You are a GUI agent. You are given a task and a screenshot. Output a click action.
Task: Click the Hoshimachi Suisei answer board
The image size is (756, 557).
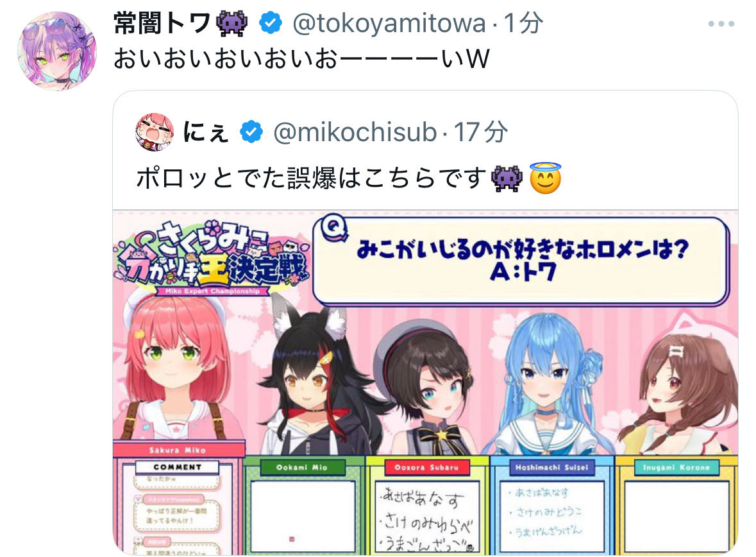click(551, 516)
